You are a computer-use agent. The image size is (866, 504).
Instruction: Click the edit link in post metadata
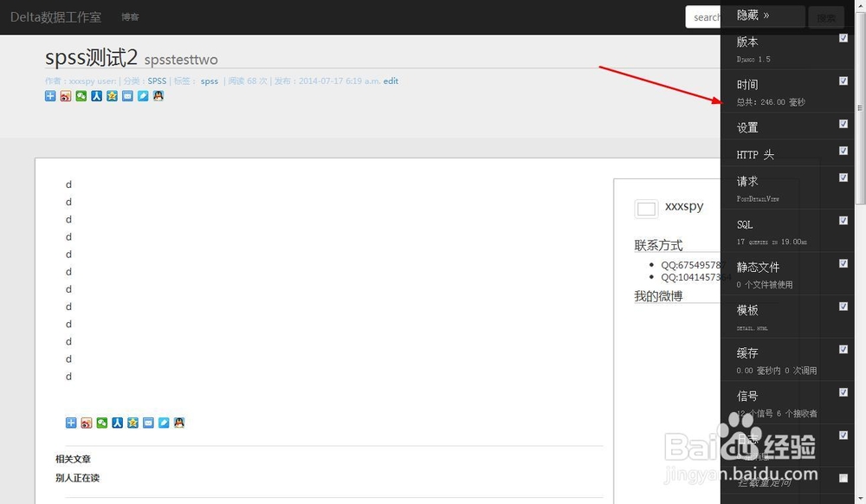pos(391,81)
